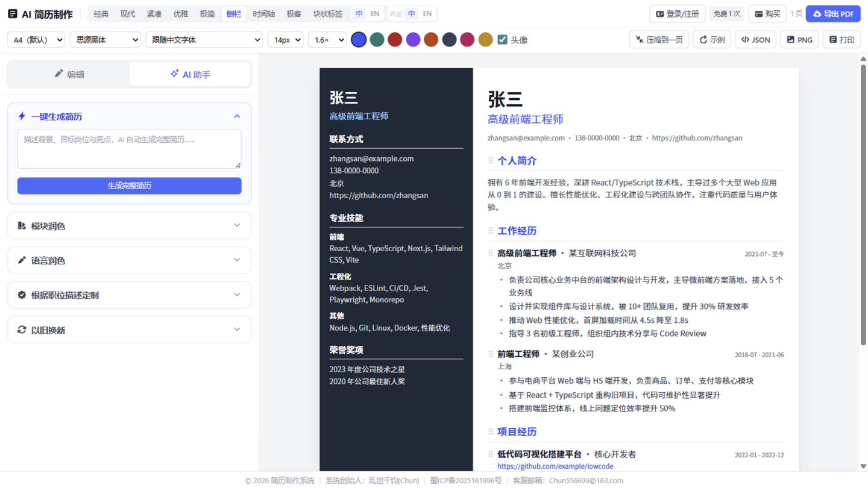868x488 pixels.
Task: Click the 打印 printer icon
Action: pyautogui.click(x=832, y=40)
